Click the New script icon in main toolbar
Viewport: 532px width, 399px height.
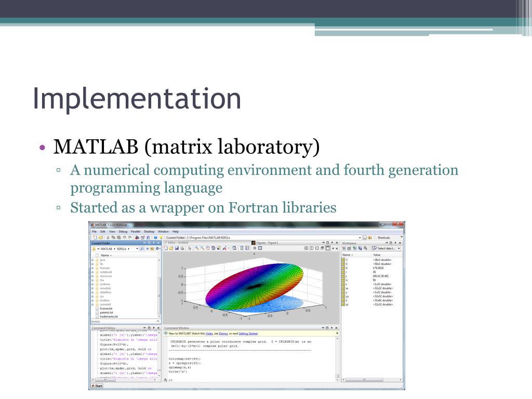96,237
